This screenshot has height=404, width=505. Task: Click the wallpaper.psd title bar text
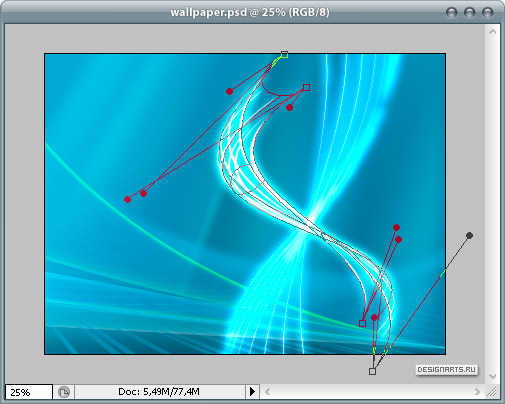point(250,12)
